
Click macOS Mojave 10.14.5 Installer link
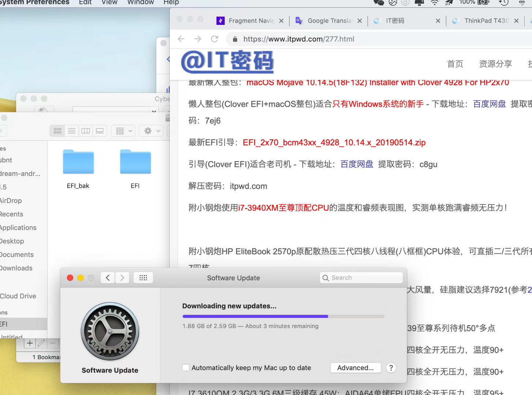point(378,83)
